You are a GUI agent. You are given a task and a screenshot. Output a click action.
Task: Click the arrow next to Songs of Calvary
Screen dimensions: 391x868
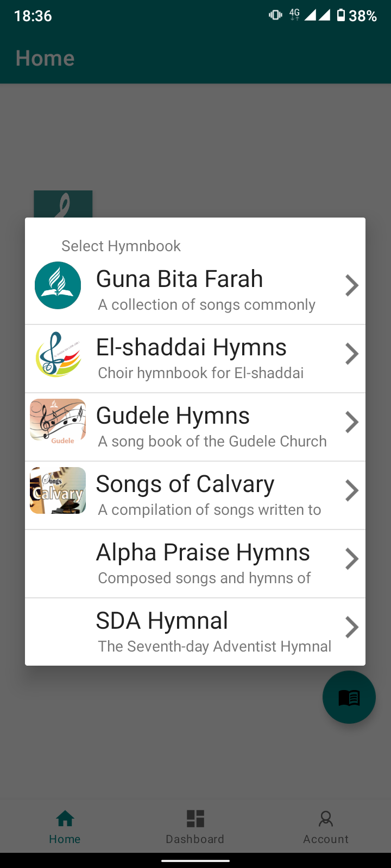352,490
